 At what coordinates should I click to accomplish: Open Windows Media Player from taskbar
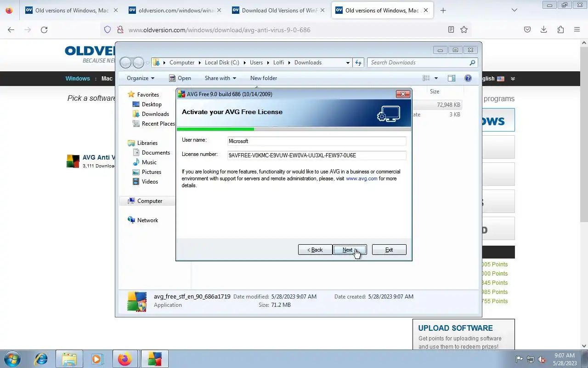96,359
